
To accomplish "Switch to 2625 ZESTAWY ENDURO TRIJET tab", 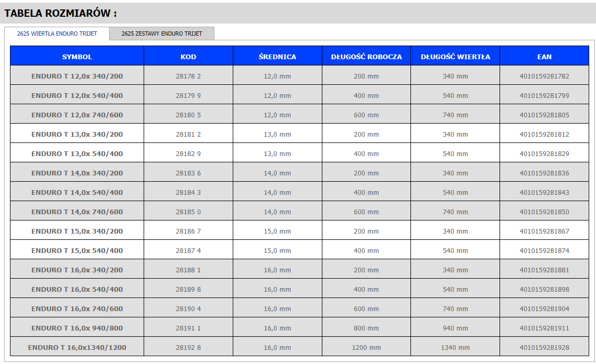I will (x=161, y=34).
